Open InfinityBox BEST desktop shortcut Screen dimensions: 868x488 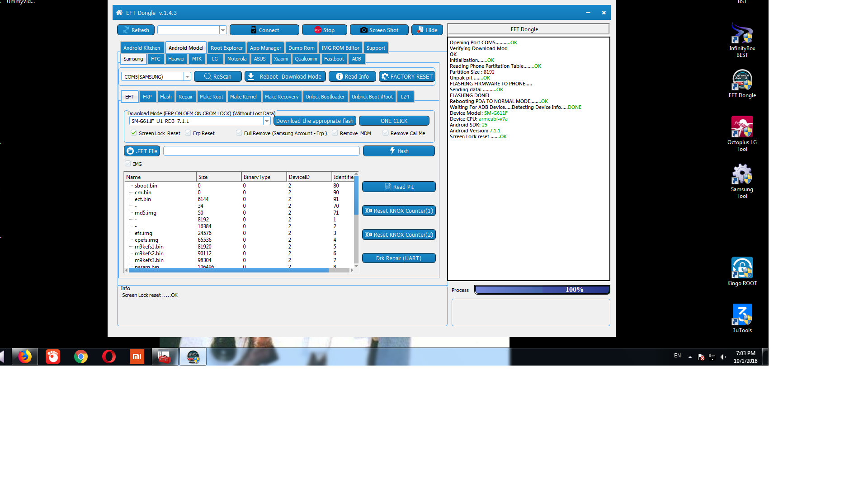coord(742,40)
